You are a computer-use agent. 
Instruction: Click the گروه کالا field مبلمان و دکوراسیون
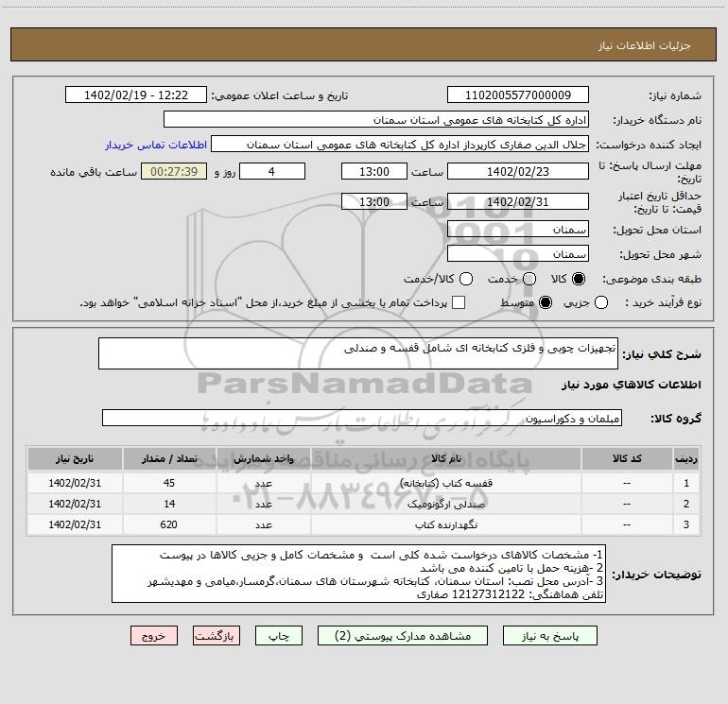coord(362,418)
